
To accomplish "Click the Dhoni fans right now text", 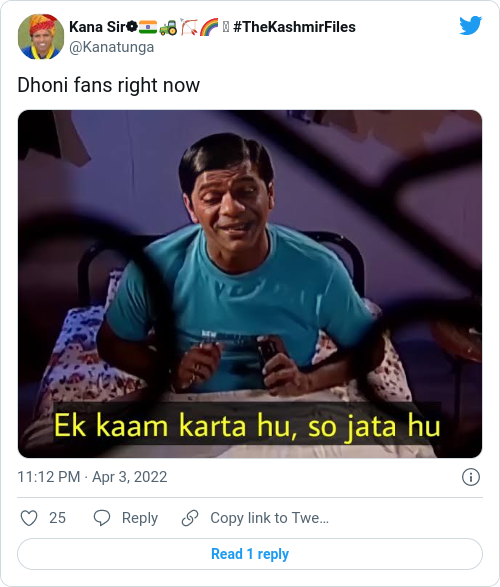I will (109, 85).
